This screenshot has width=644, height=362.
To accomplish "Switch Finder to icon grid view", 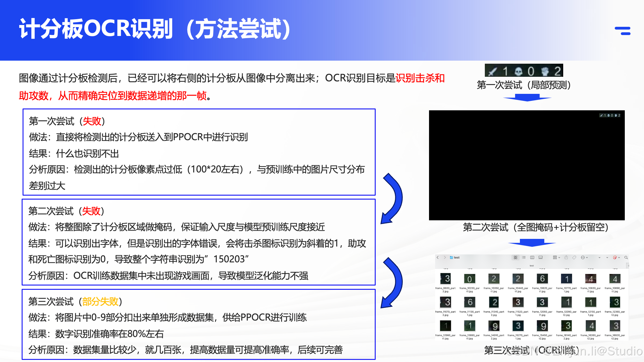I will 515,257.
